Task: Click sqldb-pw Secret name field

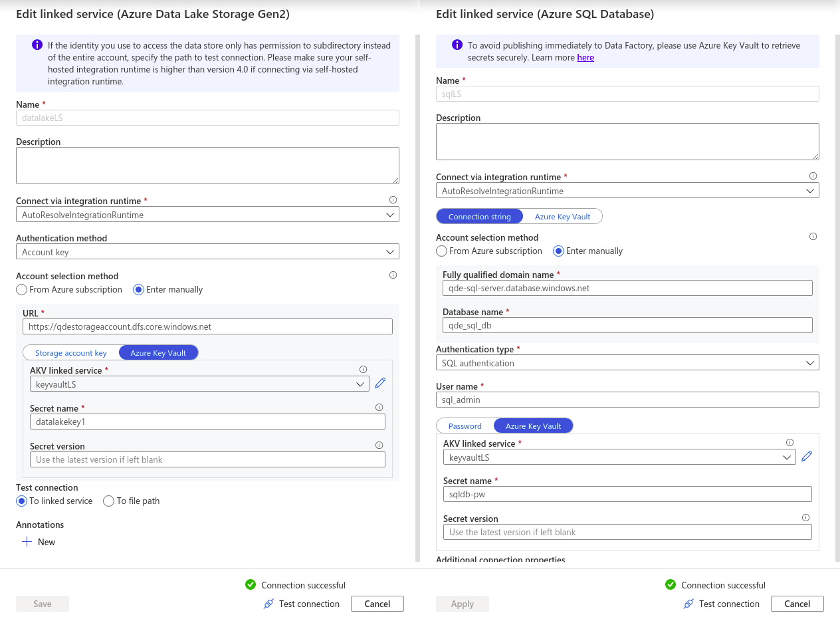Action: pos(627,494)
